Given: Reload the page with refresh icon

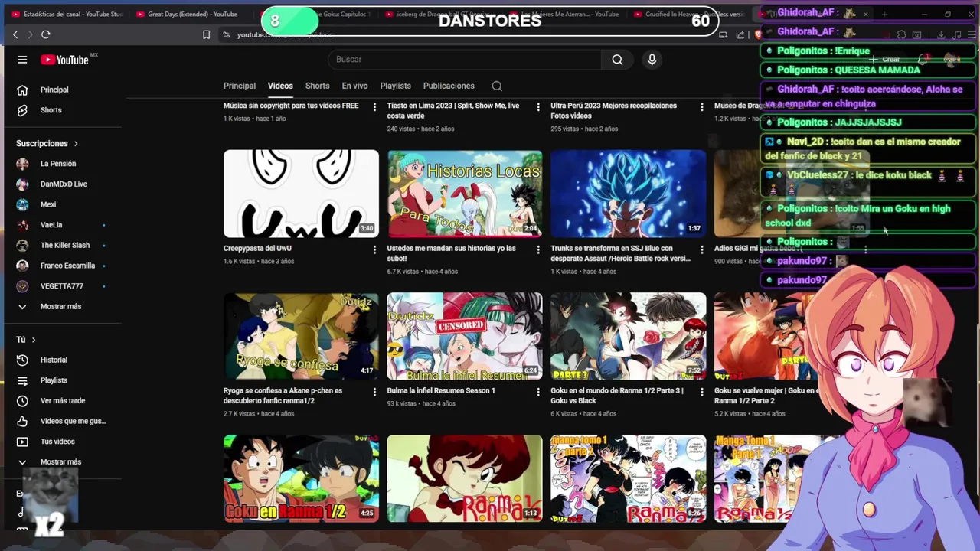Looking at the screenshot, I should (46, 34).
